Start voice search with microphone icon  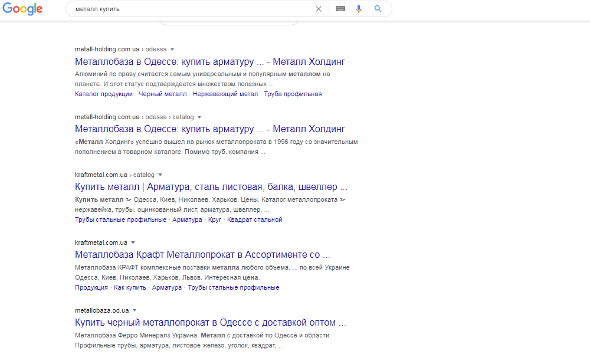pos(359,9)
